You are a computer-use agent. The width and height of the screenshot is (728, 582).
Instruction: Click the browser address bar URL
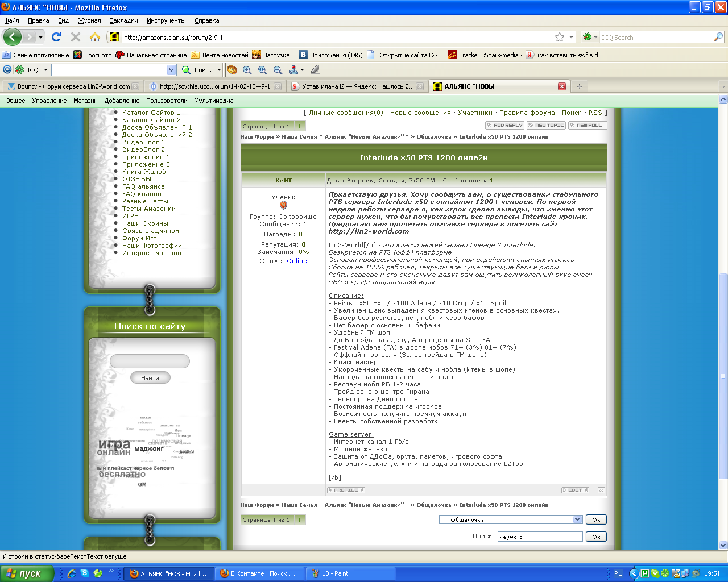click(x=173, y=38)
